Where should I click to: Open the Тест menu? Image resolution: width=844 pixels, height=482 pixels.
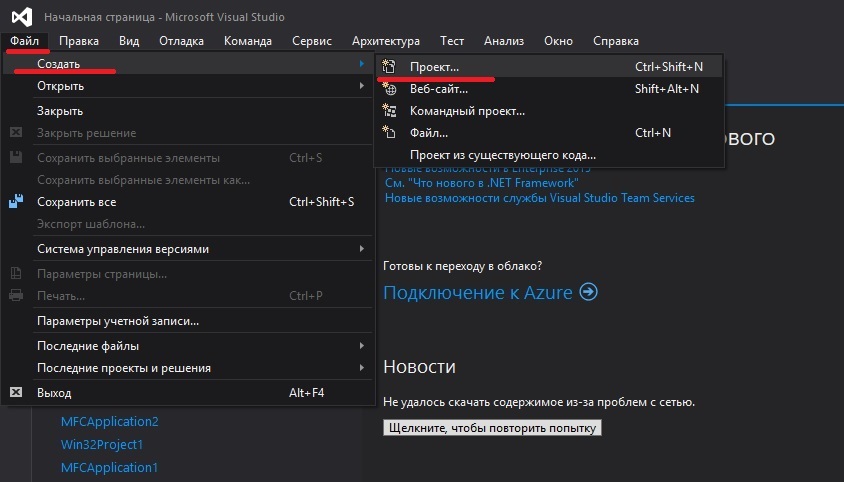click(452, 41)
